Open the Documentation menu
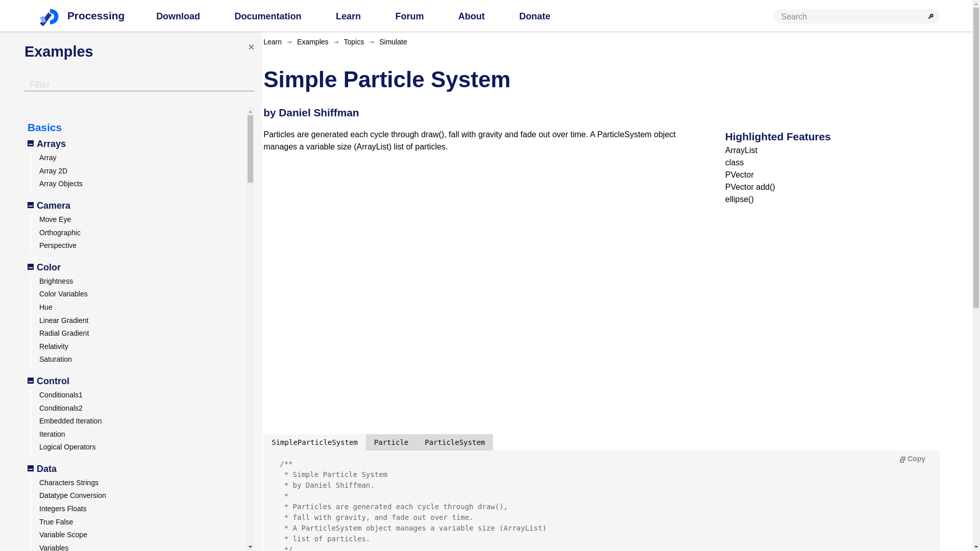The image size is (980, 551). pos(267,16)
